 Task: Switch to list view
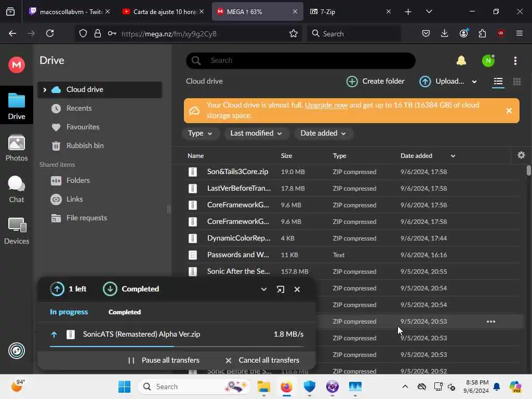(498, 82)
